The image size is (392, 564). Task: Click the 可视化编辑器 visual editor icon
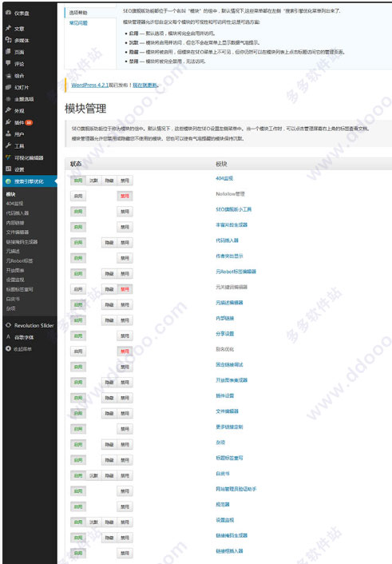pyautogui.click(x=8, y=157)
